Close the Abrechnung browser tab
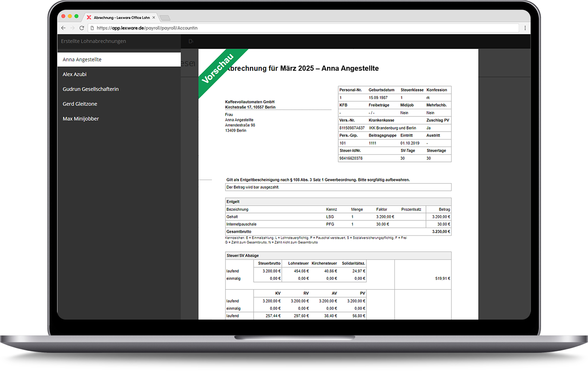This screenshot has height=371, width=588. click(154, 18)
